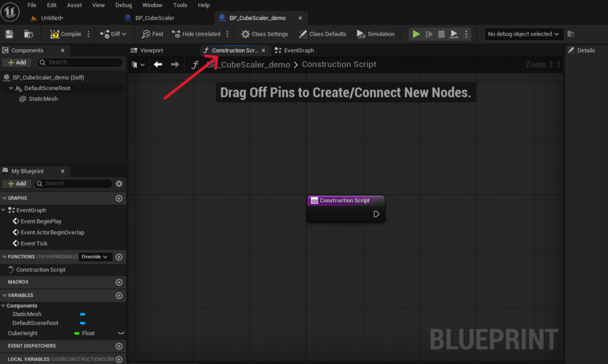Open the File menu

pos(32,5)
